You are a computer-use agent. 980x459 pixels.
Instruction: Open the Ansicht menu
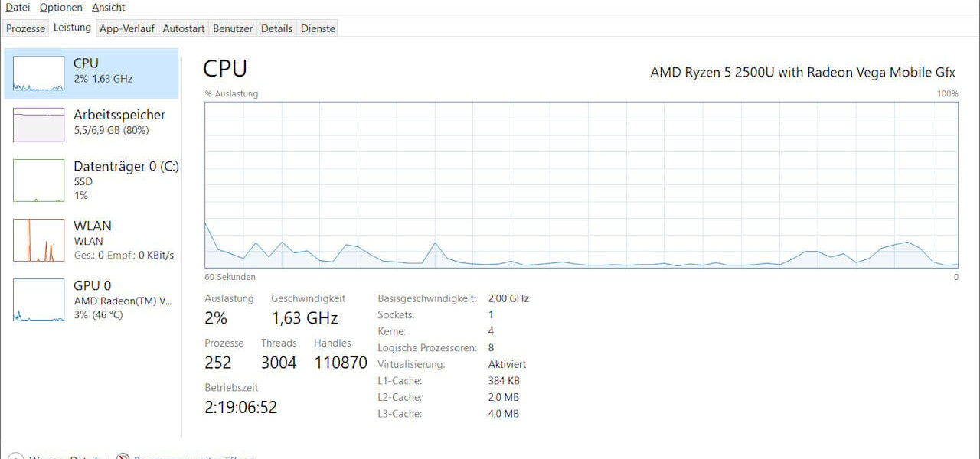pyautogui.click(x=108, y=8)
